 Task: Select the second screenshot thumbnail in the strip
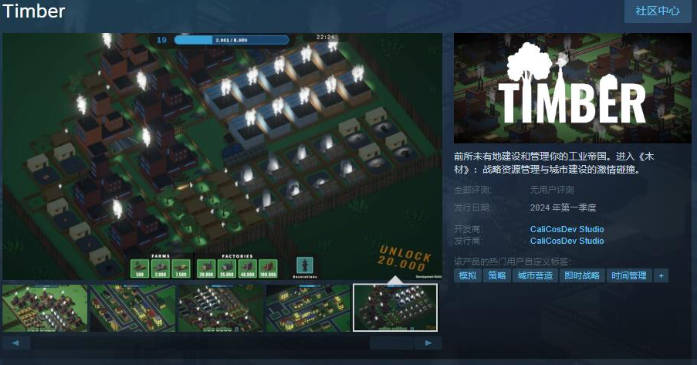click(132, 308)
